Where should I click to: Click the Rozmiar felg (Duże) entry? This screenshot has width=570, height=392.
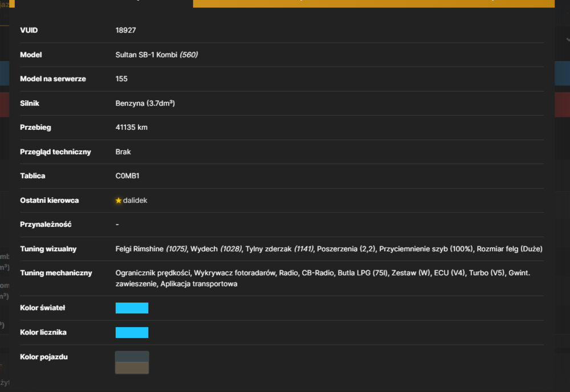510,249
